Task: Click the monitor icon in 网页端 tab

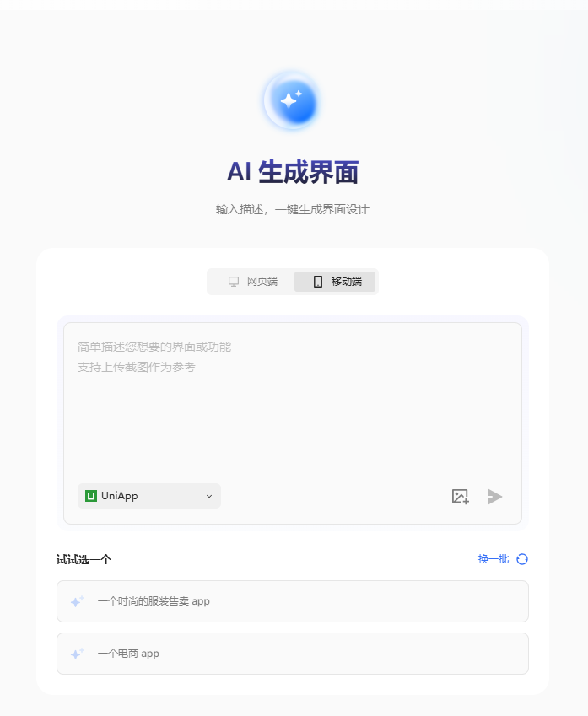Action: (234, 282)
